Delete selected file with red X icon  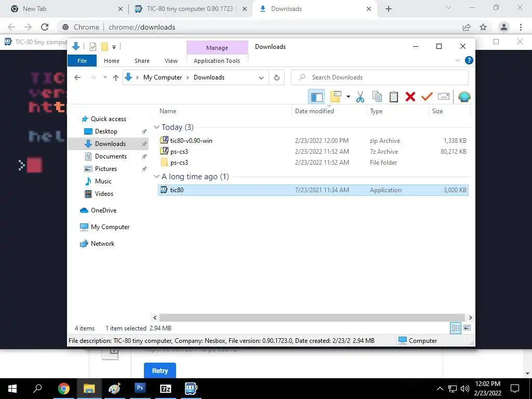(410, 97)
